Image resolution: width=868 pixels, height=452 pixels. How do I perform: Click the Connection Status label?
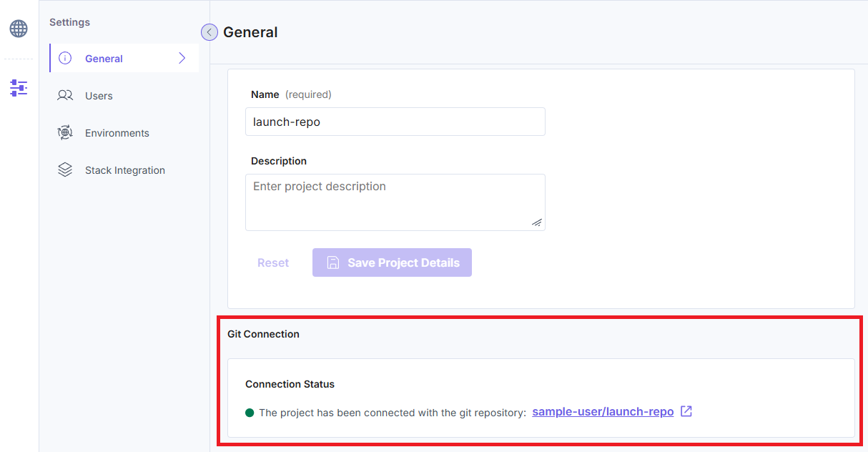(x=290, y=384)
